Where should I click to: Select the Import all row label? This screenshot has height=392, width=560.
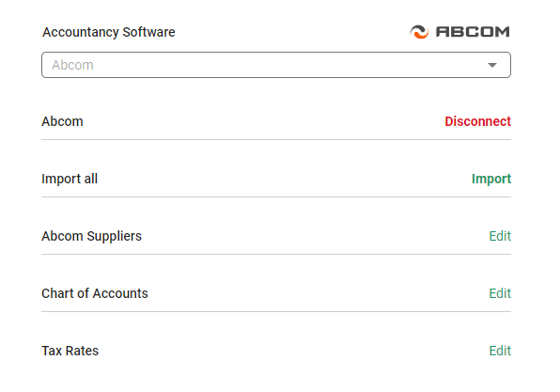70,179
